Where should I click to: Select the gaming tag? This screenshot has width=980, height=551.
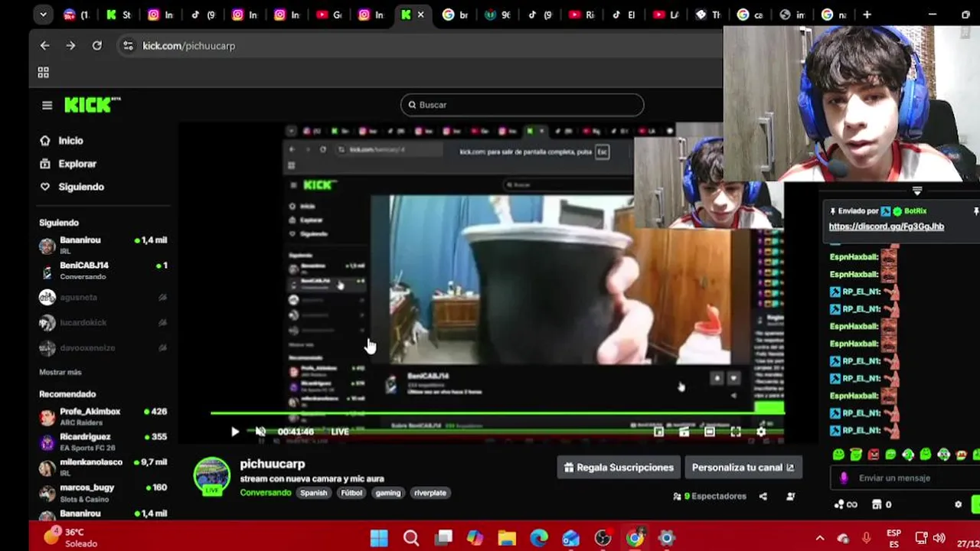pyautogui.click(x=388, y=493)
